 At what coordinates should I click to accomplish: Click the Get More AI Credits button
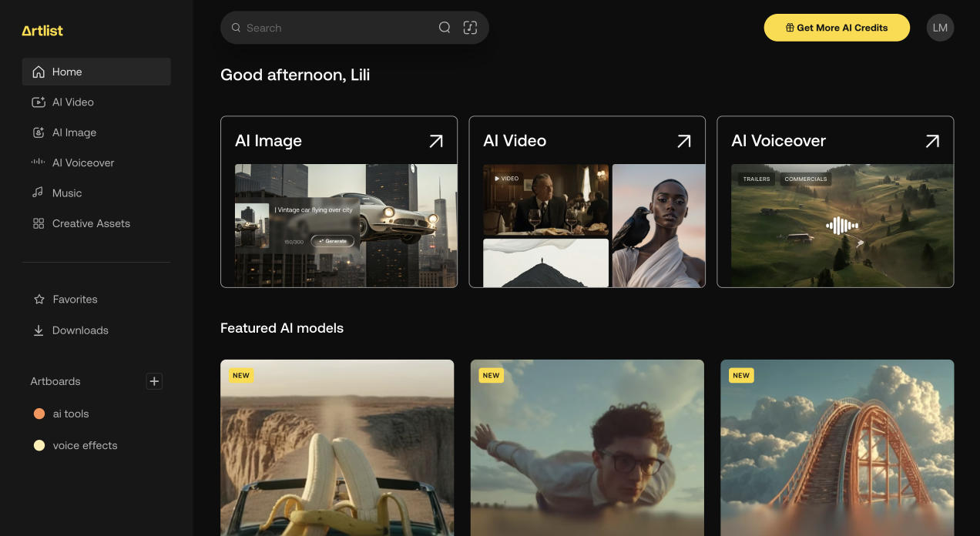coord(837,27)
